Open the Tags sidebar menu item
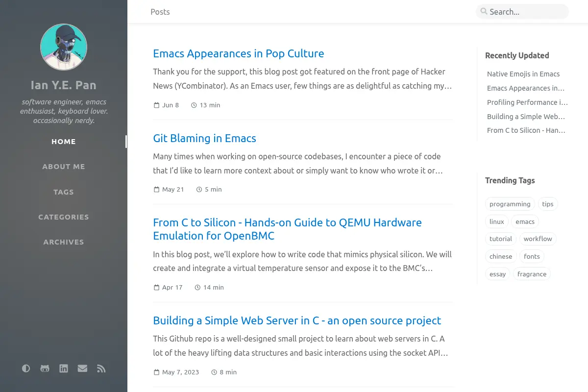588x392 pixels. 64,192
